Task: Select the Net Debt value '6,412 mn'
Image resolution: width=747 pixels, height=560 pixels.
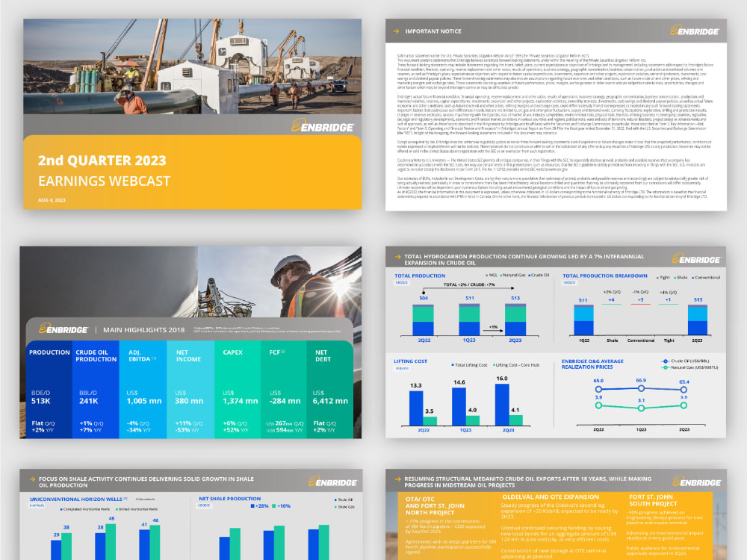Action: point(330,401)
